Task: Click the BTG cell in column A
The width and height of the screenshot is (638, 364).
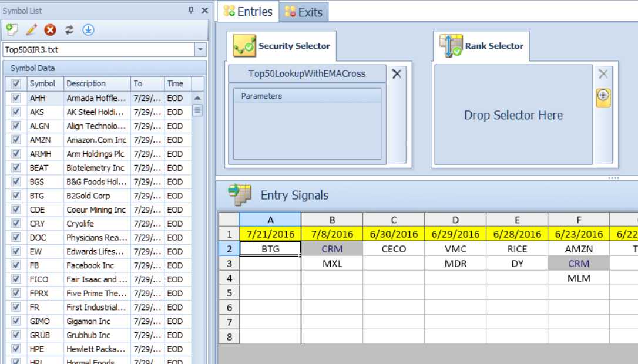Action: (x=270, y=249)
